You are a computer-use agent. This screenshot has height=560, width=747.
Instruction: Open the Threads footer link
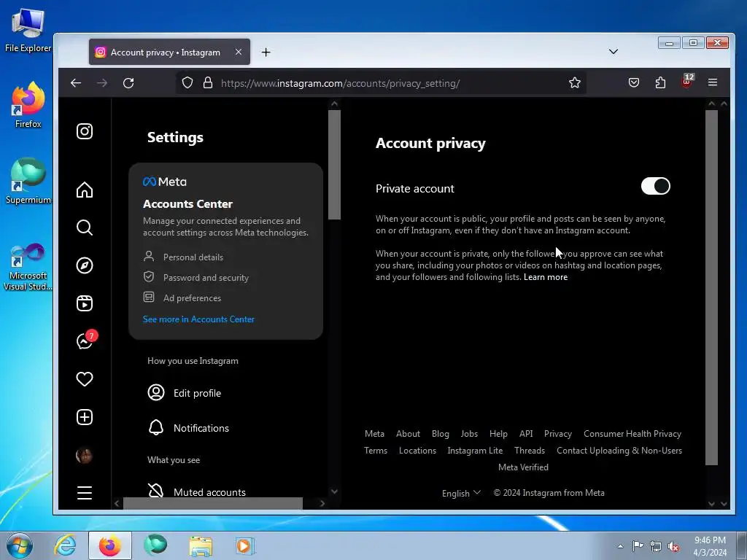[x=530, y=451]
